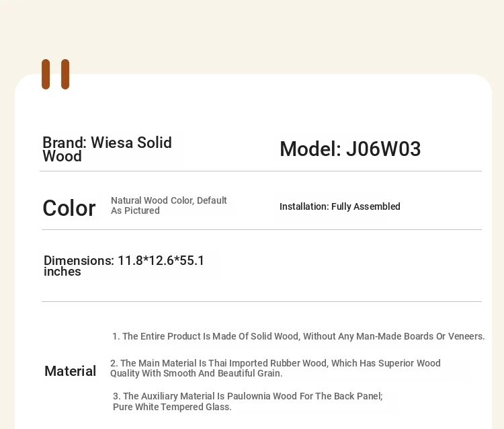Click Installation: Fully Assembled text
This screenshot has height=429, width=504.
tap(340, 206)
